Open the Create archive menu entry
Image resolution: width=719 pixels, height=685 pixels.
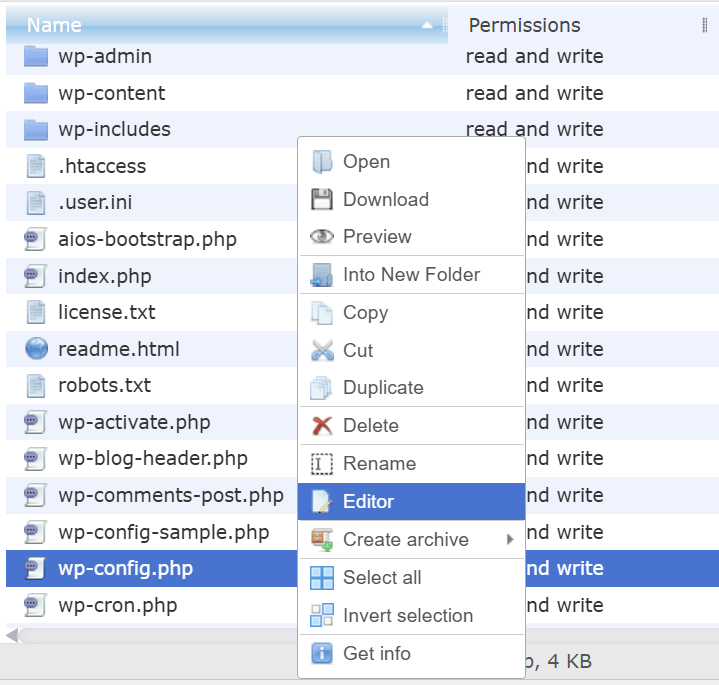[x=411, y=540]
